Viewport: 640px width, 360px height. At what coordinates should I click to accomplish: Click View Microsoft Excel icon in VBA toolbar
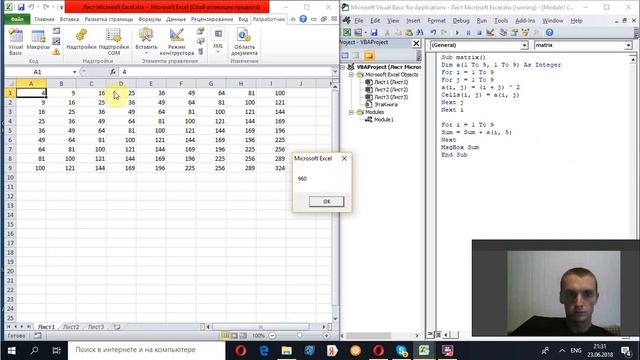pyautogui.click(x=347, y=32)
